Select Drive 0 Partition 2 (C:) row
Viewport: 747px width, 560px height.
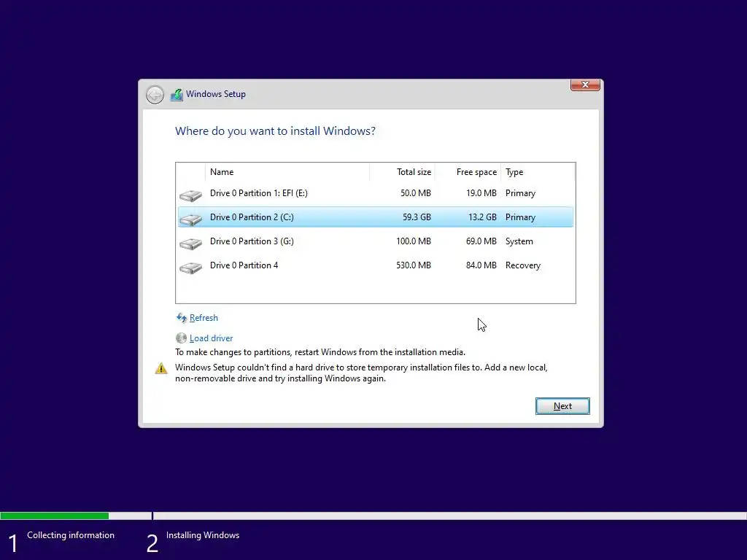[376, 217]
